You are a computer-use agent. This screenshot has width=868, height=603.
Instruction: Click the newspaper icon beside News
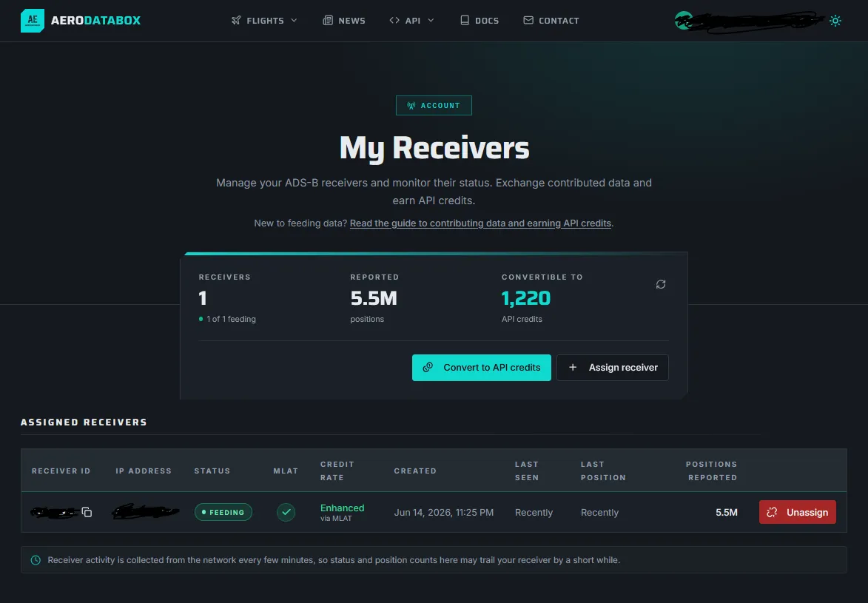click(328, 21)
